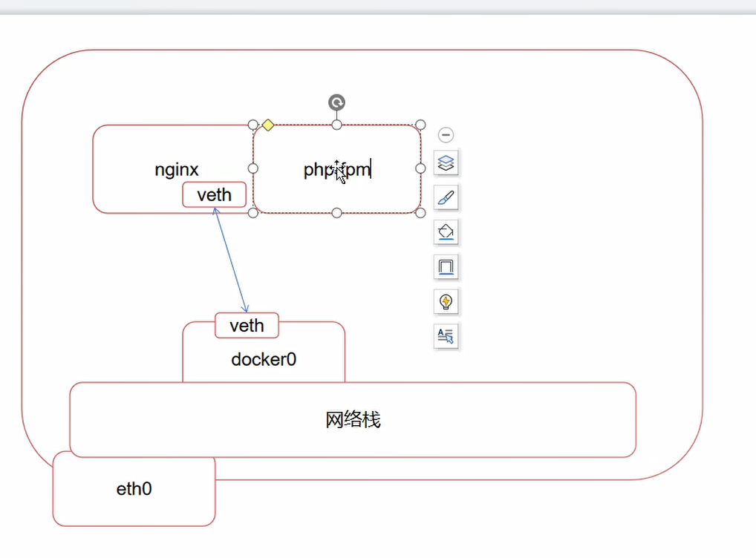This screenshot has height=558, width=756.
Task: Open the shape fill bucket tool
Action: (x=446, y=232)
